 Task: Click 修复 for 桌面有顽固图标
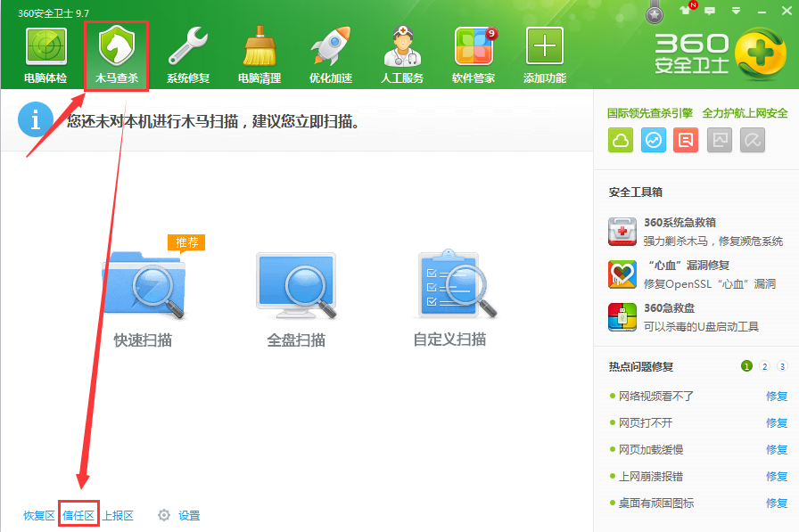pyautogui.click(x=777, y=503)
